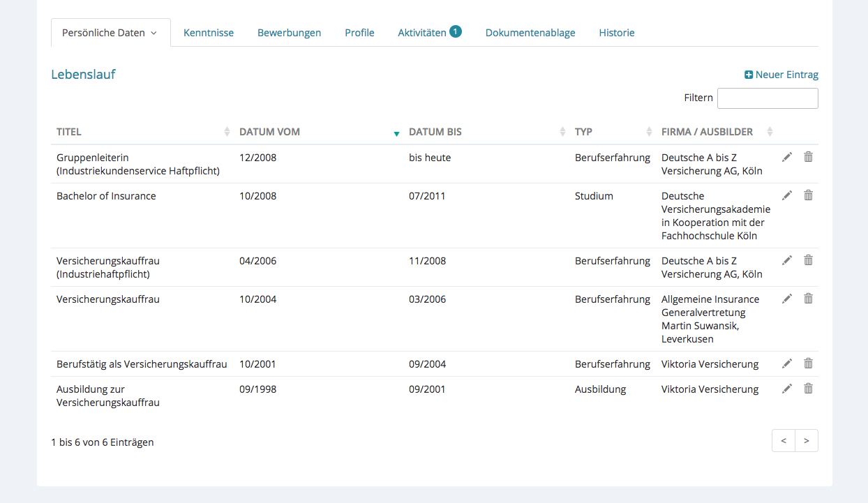Edit the Bachelor of Insurance entry

787,196
